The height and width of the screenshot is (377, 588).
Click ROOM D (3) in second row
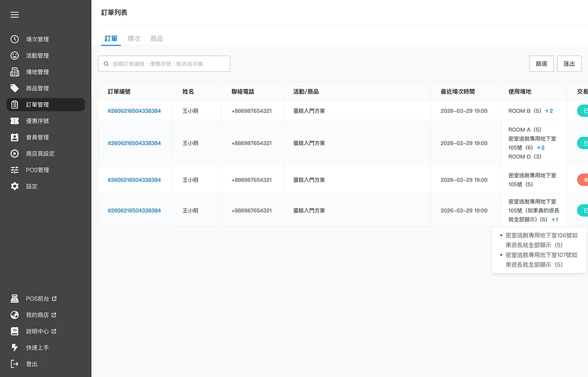click(524, 157)
